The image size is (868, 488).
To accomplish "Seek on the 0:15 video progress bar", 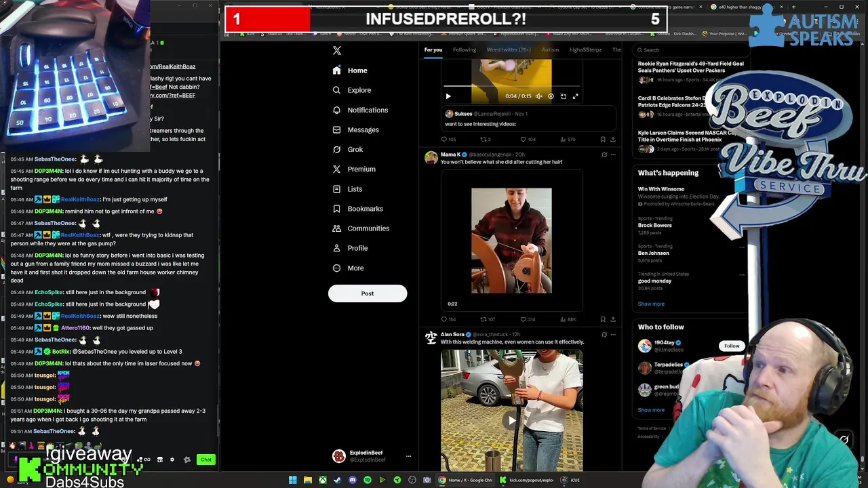I will pyautogui.click(x=511, y=87).
